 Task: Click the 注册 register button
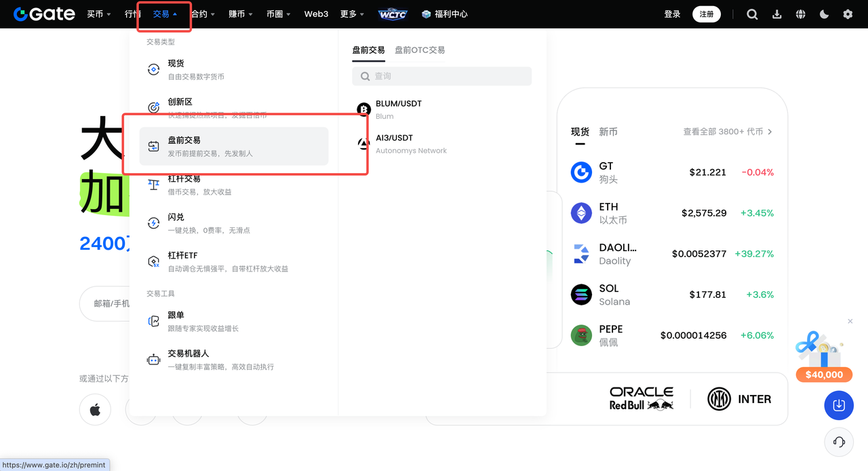pos(706,14)
